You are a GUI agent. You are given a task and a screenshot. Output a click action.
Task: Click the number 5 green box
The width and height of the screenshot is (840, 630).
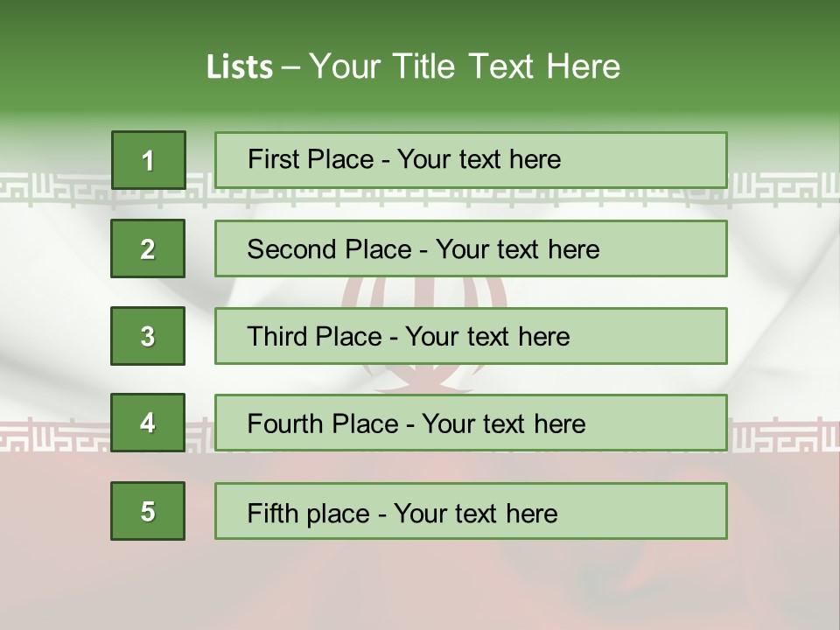(x=148, y=511)
